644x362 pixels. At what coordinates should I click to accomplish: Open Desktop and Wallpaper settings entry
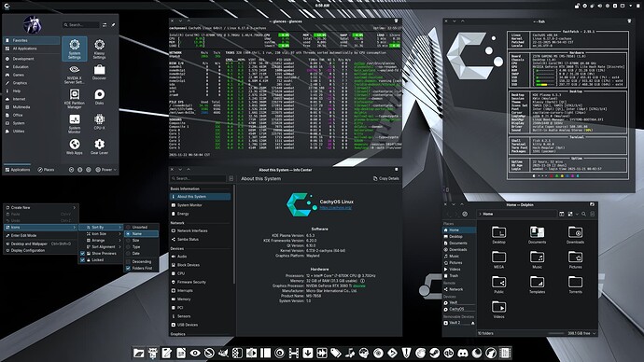click(x=41, y=244)
